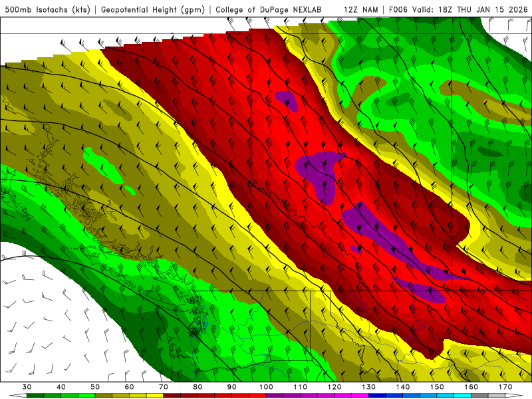Click the 80 value on the color scale

click(198, 387)
